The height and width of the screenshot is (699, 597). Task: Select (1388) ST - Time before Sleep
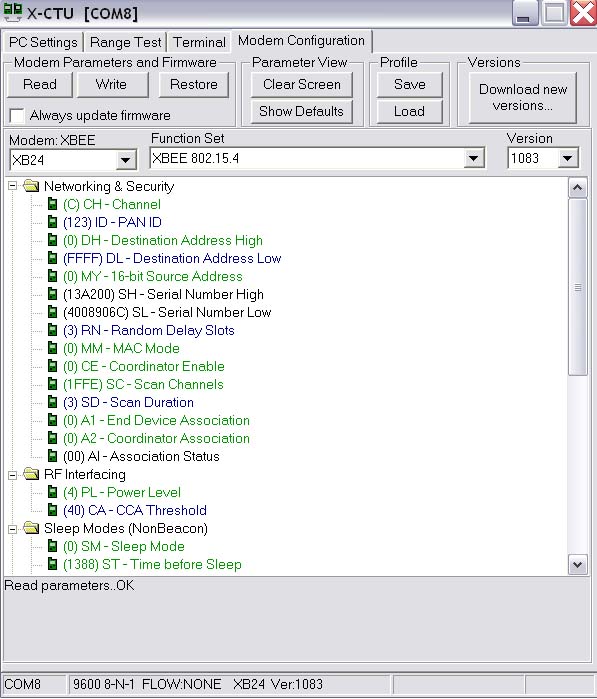click(x=152, y=564)
